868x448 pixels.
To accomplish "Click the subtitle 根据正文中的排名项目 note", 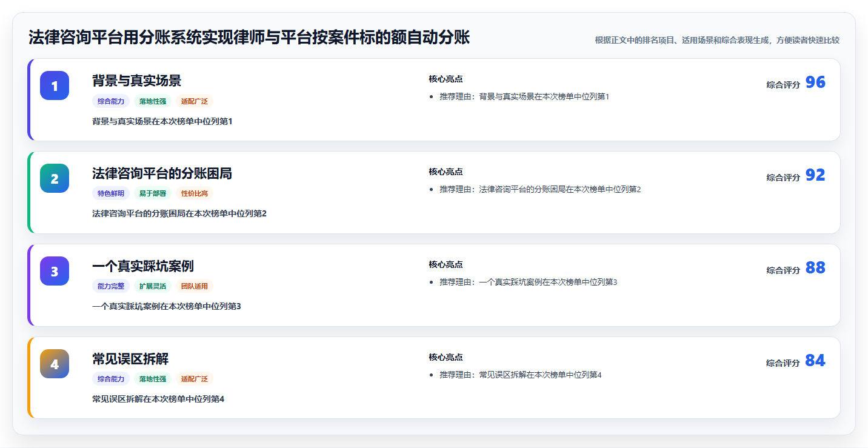I will coord(717,40).
